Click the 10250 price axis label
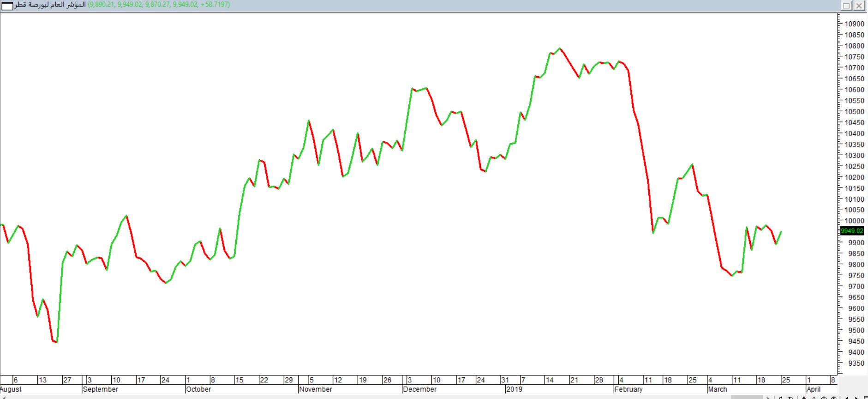This screenshot has height=399, width=868. pos(854,167)
